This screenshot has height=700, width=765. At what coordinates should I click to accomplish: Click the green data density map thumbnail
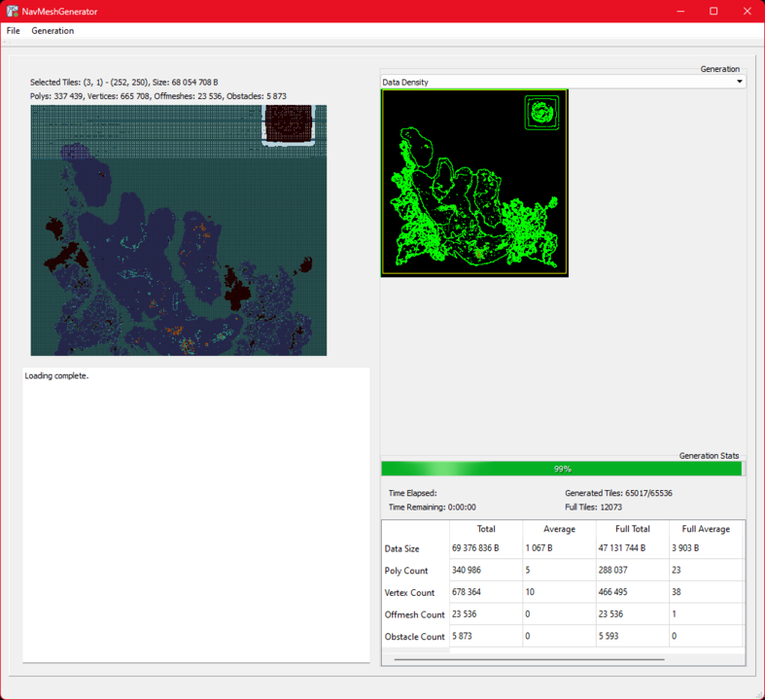pyautogui.click(x=474, y=183)
